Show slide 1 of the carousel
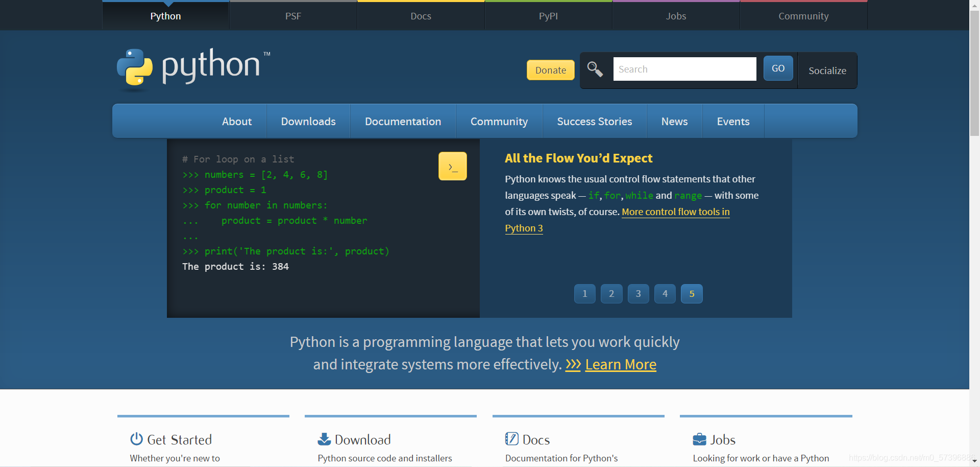Image resolution: width=980 pixels, height=467 pixels. (x=585, y=294)
